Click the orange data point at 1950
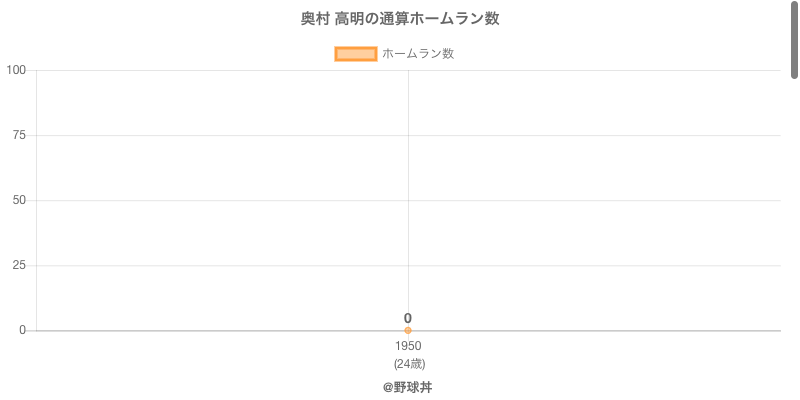Image resolution: width=800 pixels, height=400 pixels. coord(408,330)
